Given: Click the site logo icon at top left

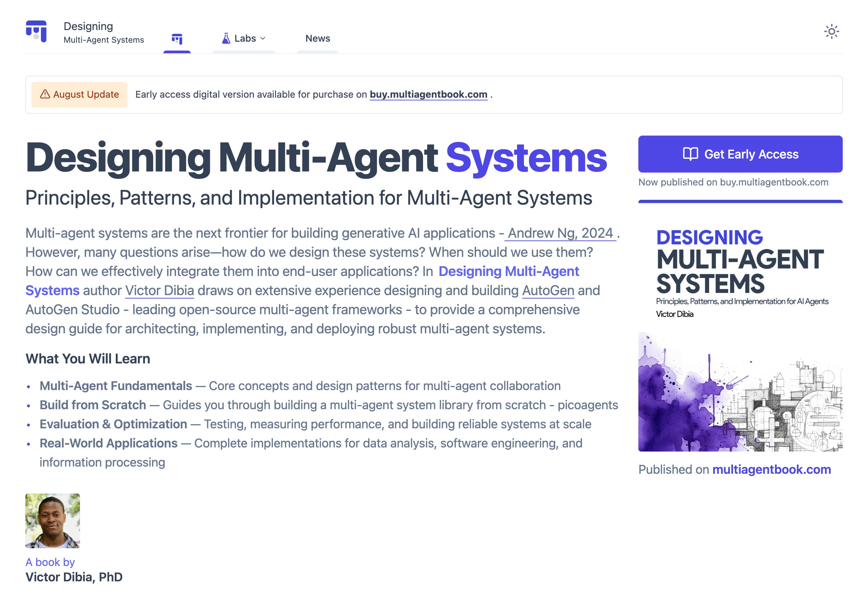Looking at the screenshot, I should click(36, 31).
